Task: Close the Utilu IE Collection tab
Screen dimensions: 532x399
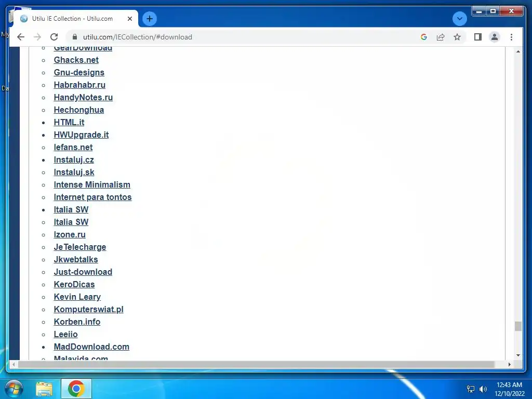Action: [129, 19]
